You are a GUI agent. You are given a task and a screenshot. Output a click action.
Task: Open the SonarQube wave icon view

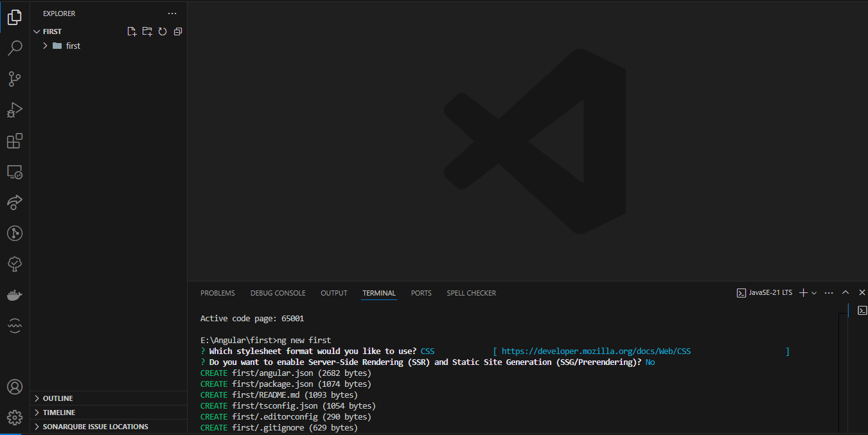pos(15,326)
